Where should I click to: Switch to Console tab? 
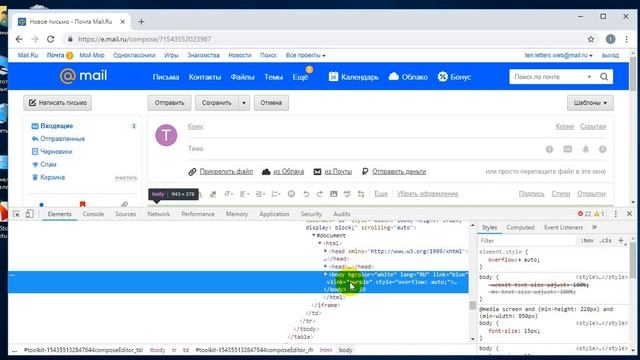pos(93,214)
